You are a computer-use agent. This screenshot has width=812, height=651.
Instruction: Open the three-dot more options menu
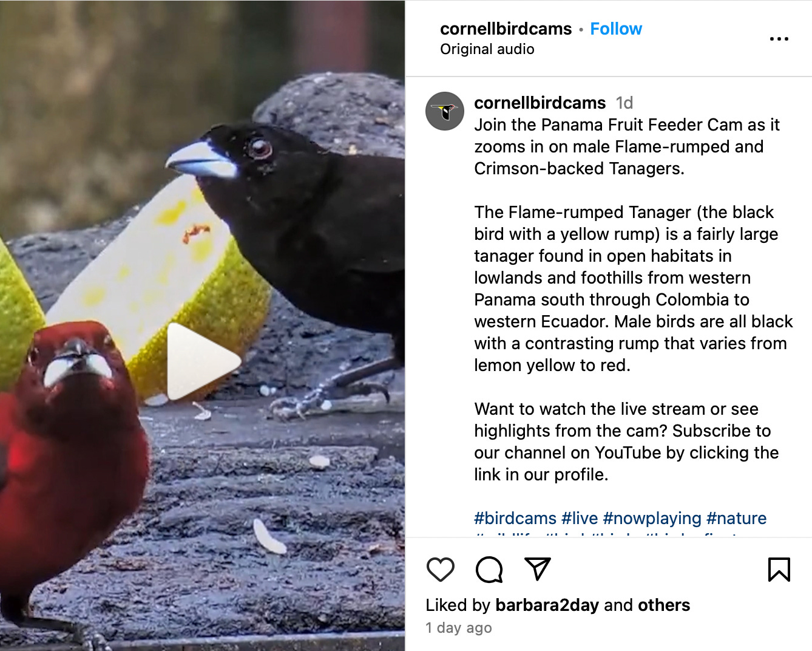[779, 39]
